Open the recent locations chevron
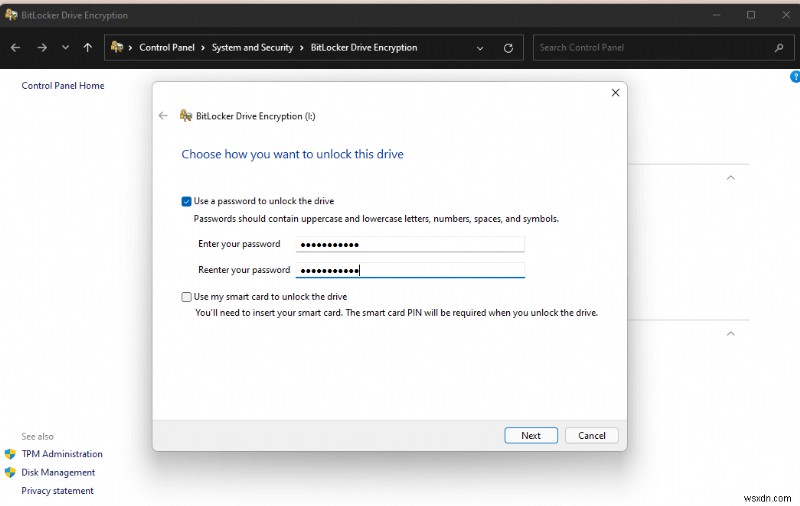 click(65, 47)
